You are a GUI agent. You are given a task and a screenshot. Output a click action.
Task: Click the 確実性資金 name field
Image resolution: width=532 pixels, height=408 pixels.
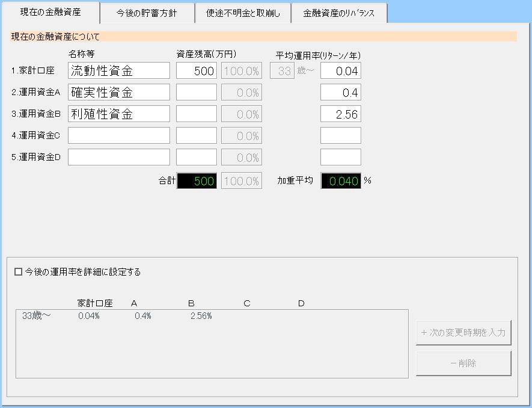pyautogui.click(x=119, y=93)
